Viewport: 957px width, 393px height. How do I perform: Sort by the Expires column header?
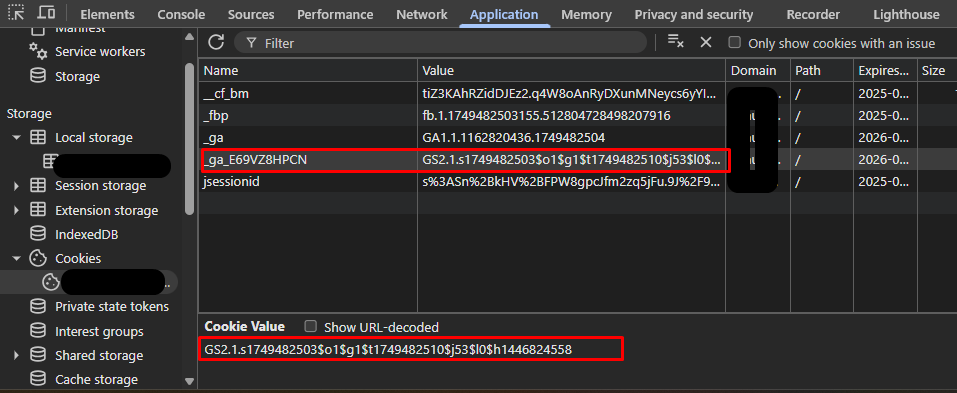(886, 71)
